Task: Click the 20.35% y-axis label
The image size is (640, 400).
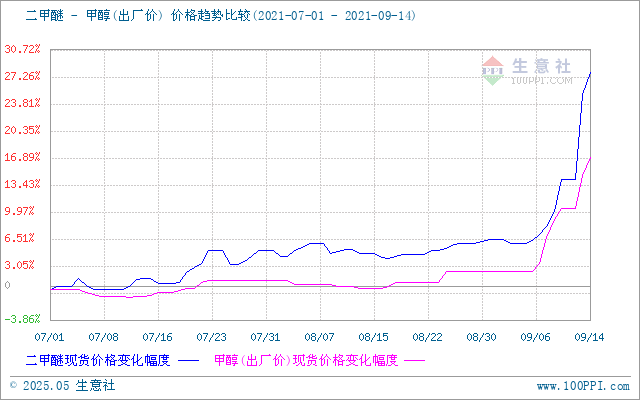Action: click(x=22, y=130)
